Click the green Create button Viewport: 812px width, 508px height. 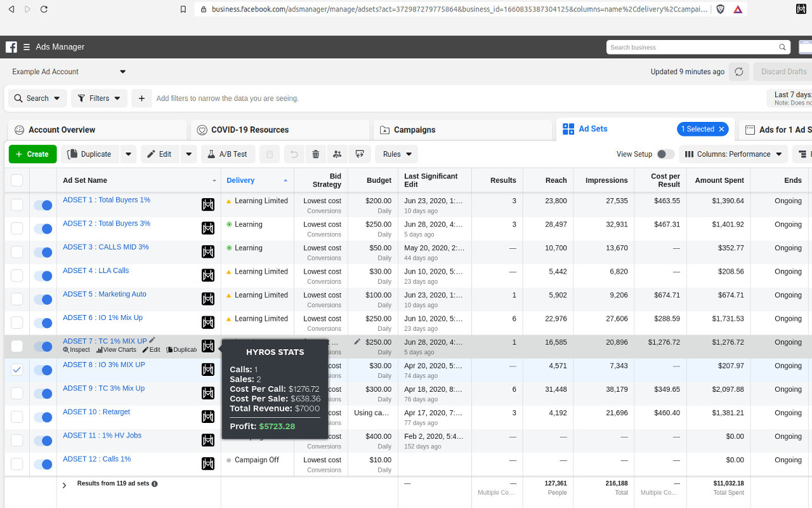click(x=32, y=154)
